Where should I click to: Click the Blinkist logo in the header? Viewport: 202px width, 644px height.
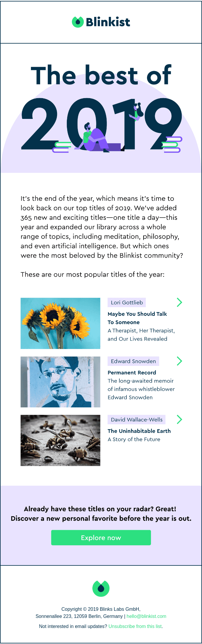101,22
